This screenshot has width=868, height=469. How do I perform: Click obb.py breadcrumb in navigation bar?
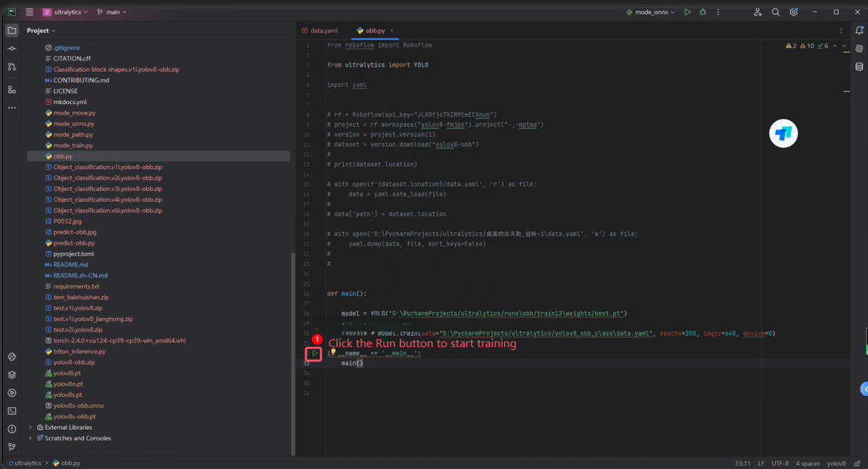pos(66,463)
